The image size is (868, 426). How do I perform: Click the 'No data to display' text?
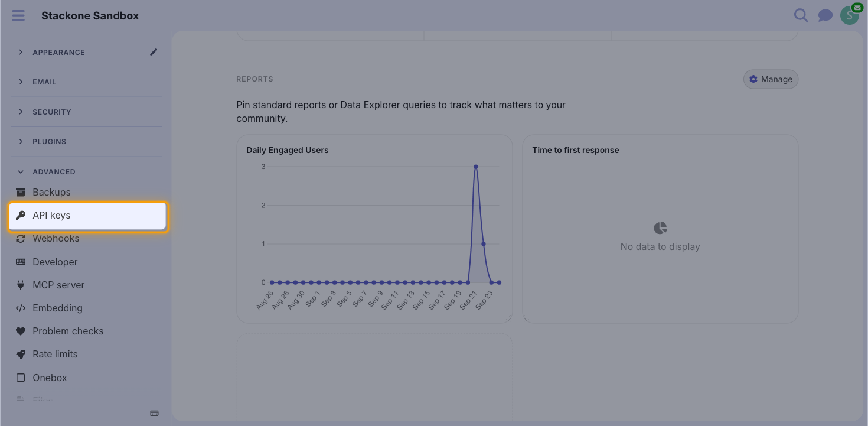[660, 246]
